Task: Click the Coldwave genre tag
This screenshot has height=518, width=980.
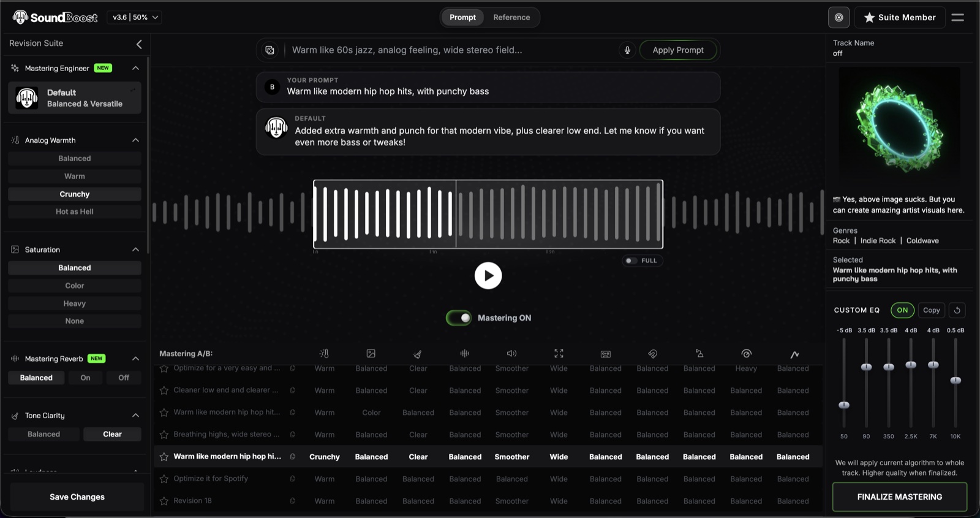Action: pos(922,241)
